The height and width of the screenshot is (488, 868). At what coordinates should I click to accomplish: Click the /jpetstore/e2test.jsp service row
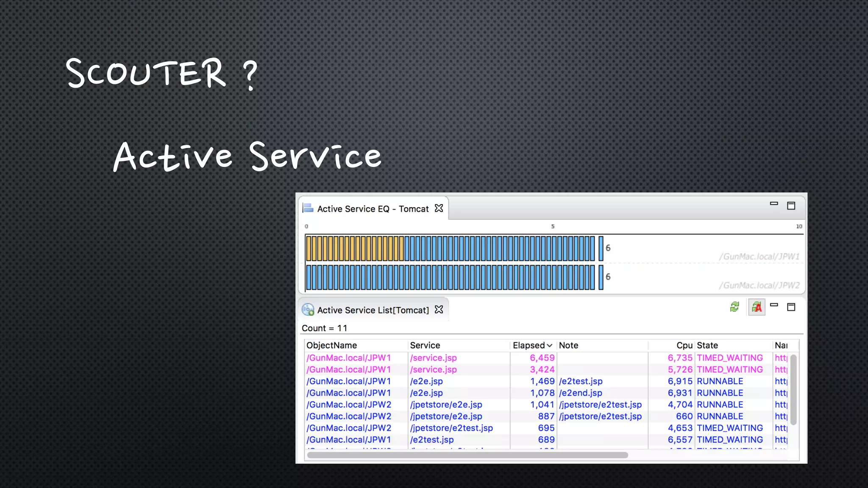point(451,428)
